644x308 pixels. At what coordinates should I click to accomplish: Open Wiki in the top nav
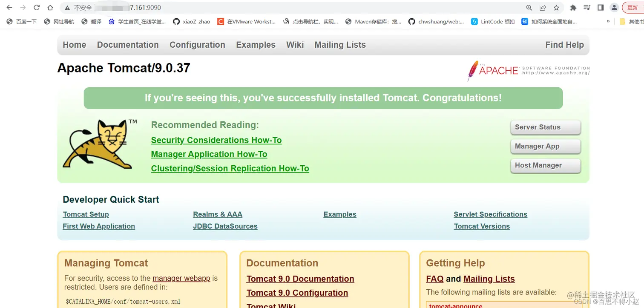coord(295,45)
